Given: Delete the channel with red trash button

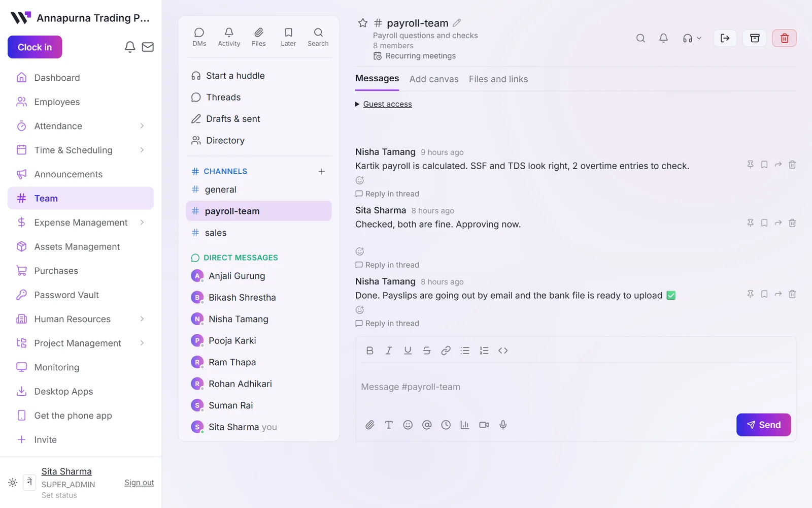Looking at the screenshot, I should (x=784, y=38).
